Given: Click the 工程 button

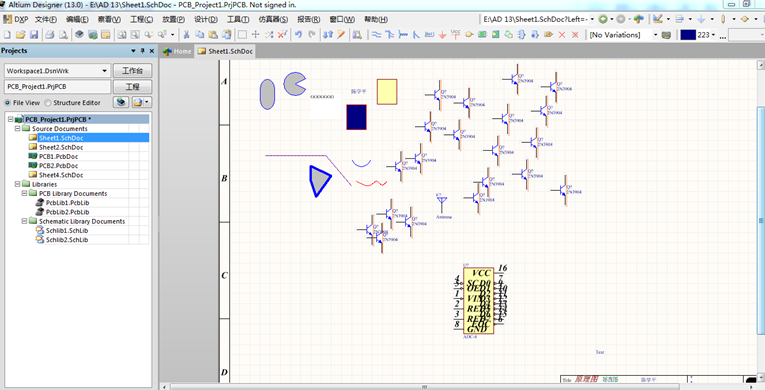Looking at the screenshot, I should (x=132, y=86).
